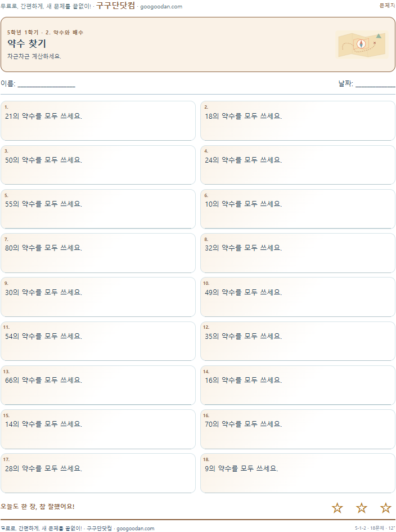
Task: Open googoodan.com link in header
Action: 161,6
